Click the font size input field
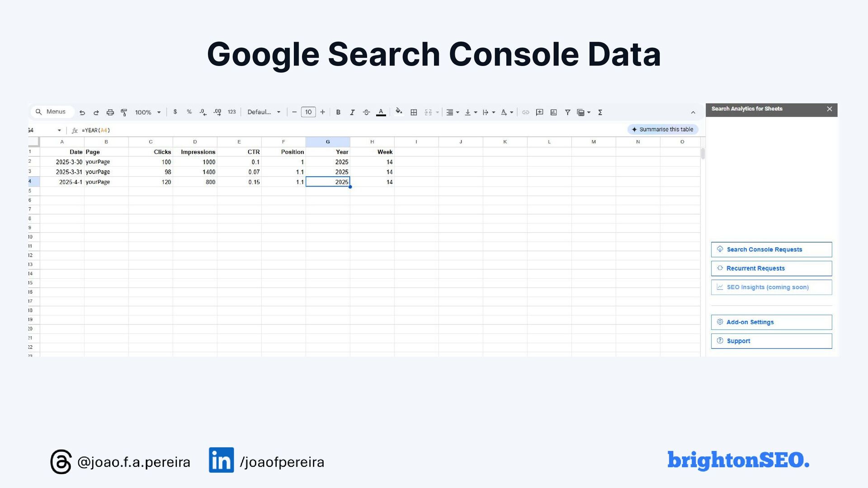The height and width of the screenshot is (488, 868). [308, 112]
